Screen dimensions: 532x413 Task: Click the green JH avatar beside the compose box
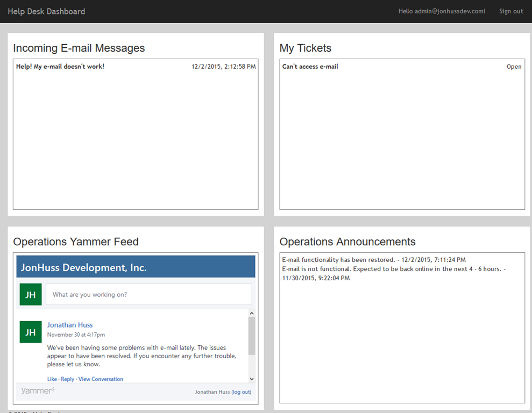click(x=30, y=294)
